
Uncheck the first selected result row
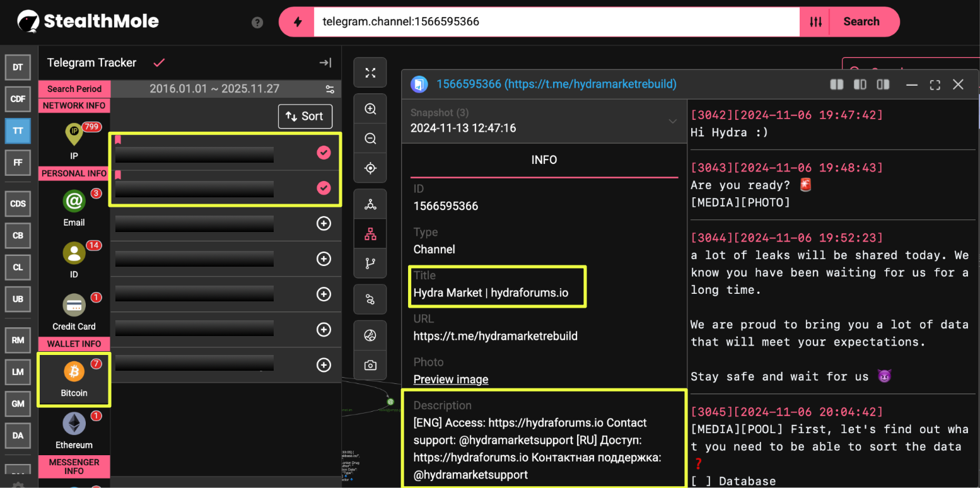click(324, 153)
